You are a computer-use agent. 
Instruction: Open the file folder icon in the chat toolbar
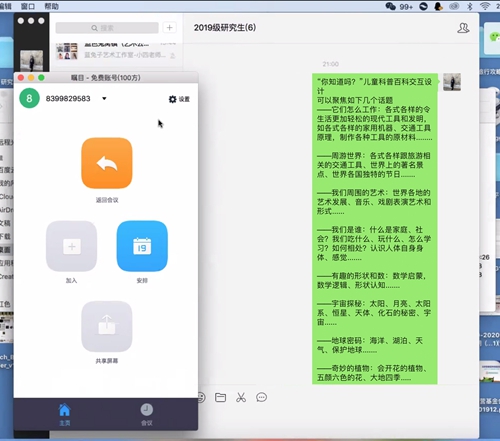click(220, 397)
